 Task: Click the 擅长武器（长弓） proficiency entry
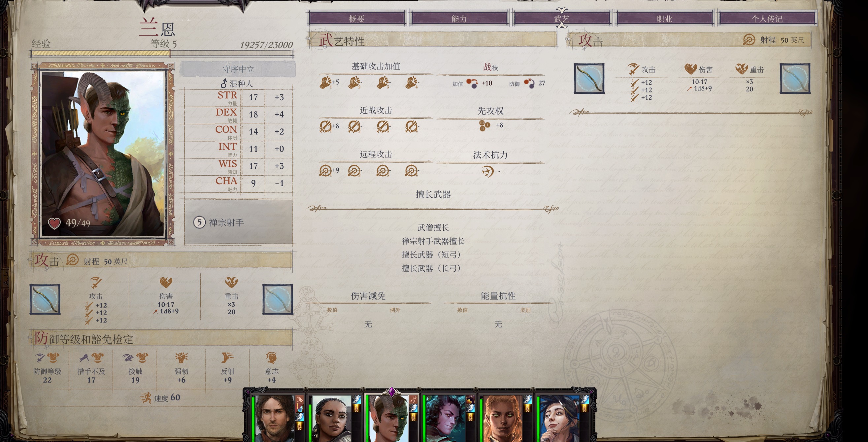click(433, 268)
